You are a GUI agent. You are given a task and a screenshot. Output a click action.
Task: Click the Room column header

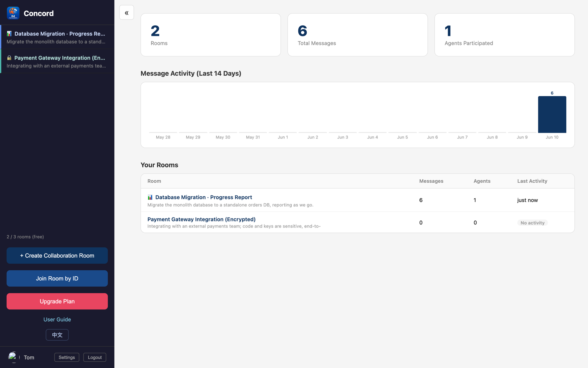[x=154, y=181]
